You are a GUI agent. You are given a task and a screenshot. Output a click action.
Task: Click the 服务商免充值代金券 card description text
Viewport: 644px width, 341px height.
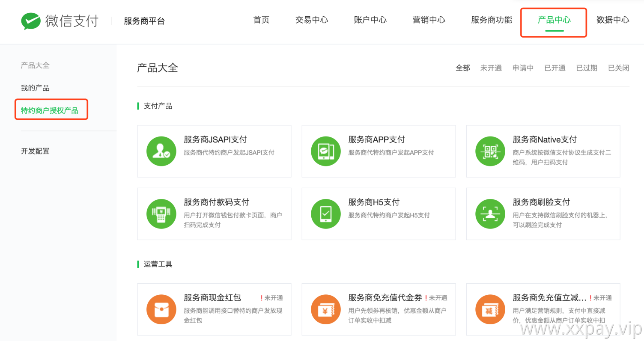coord(397,316)
